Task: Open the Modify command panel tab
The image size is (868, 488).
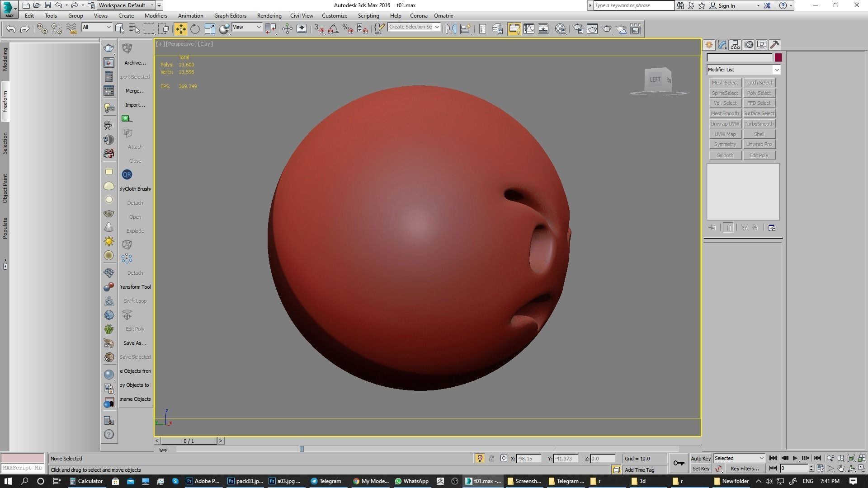Action: click(x=722, y=45)
